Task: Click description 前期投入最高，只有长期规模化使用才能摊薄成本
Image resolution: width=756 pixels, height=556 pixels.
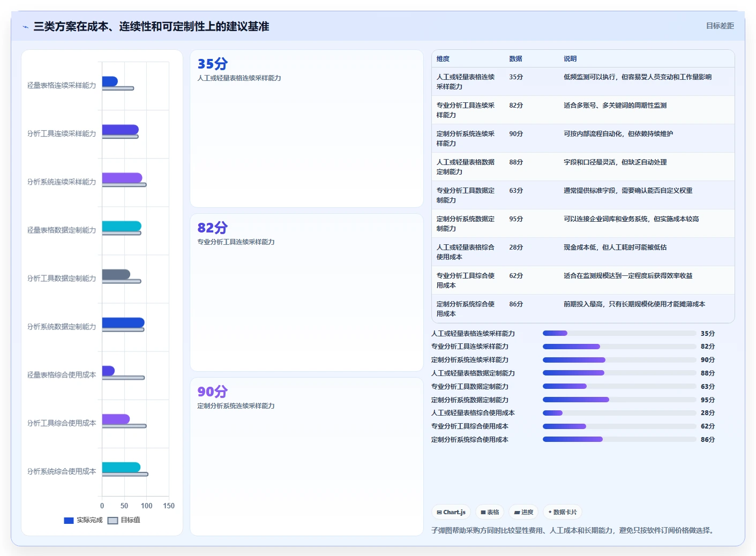Action: pos(634,304)
